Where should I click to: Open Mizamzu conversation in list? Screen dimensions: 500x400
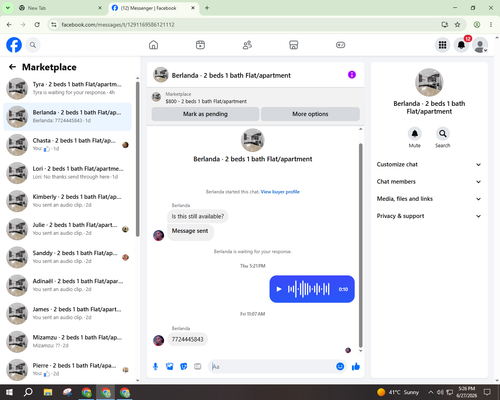click(67, 341)
